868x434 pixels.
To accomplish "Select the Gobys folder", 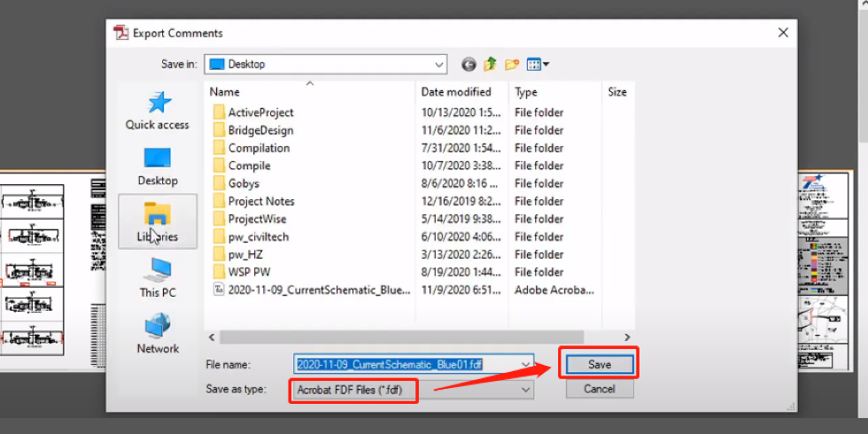I will click(x=244, y=183).
